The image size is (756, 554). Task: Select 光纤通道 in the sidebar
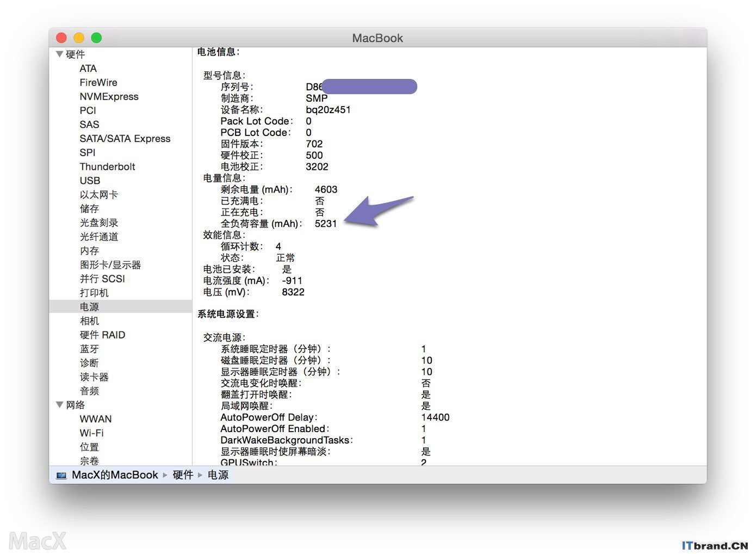click(99, 237)
